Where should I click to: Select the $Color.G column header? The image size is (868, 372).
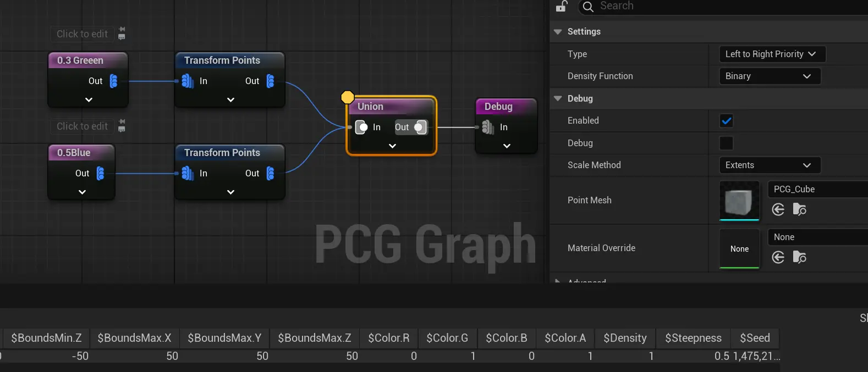coord(447,338)
